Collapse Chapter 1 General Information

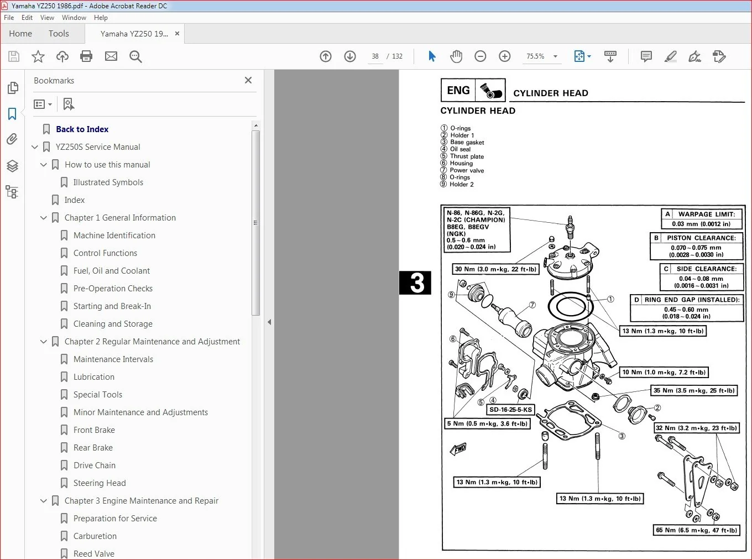coord(44,218)
